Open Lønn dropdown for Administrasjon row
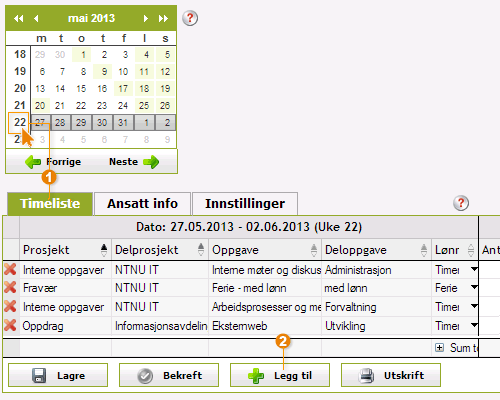This screenshot has height=400, width=500. [474, 269]
